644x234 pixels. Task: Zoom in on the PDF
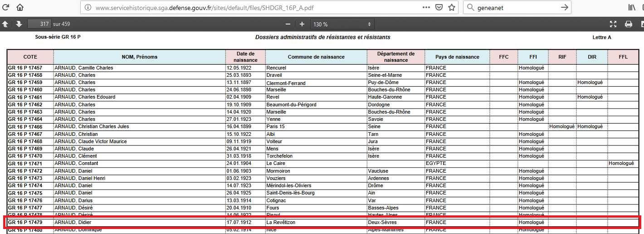pos(302,24)
